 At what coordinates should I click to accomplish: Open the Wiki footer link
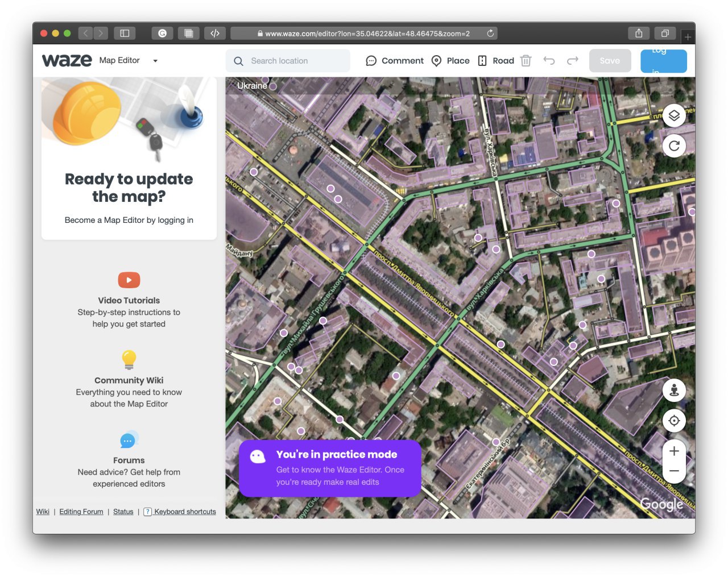43,512
